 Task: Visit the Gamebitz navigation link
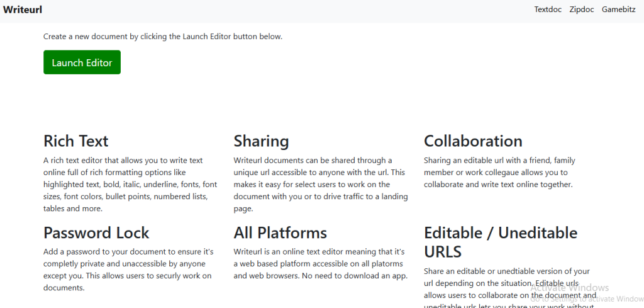tap(619, 9)
